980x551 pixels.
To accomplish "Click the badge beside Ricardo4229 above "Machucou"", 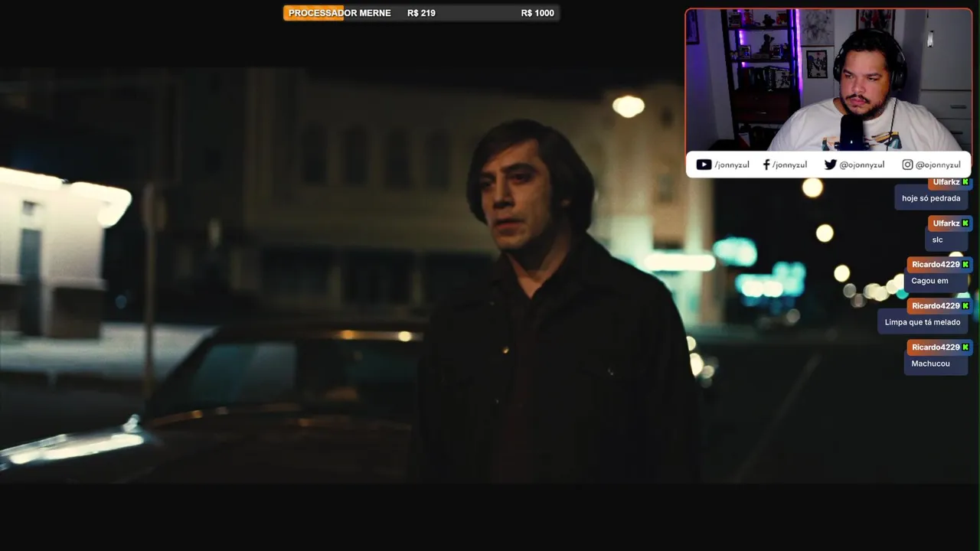I will coord(965,347).
